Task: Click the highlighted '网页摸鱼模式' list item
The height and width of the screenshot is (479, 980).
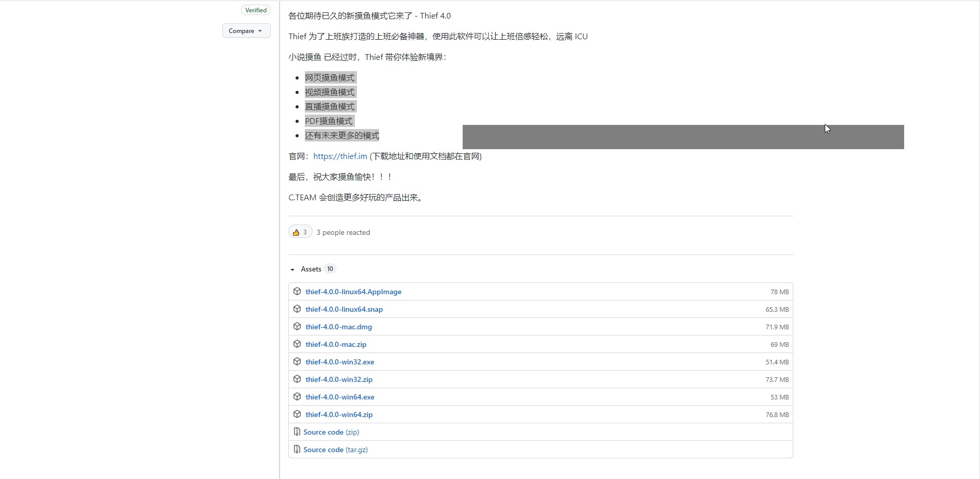Action: tap(330, 78)
